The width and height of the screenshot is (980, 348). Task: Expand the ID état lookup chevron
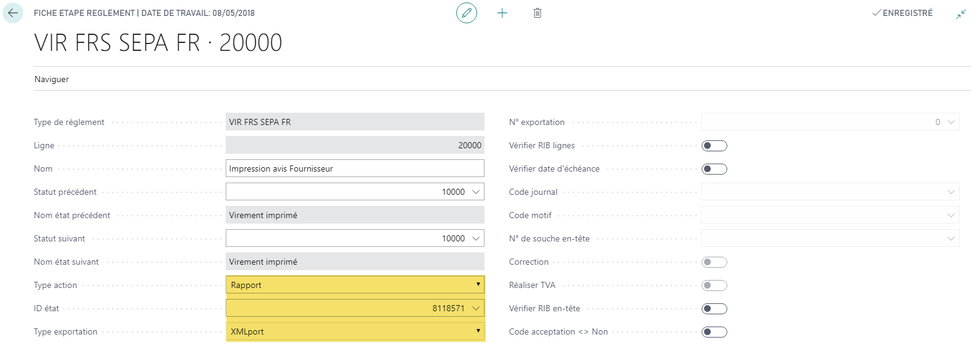pyautogui.click(x=475, y=308)
